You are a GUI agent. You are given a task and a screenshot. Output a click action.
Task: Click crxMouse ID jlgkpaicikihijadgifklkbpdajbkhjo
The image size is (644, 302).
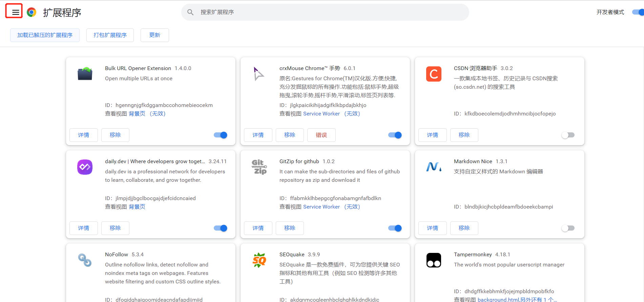(323, 105)
